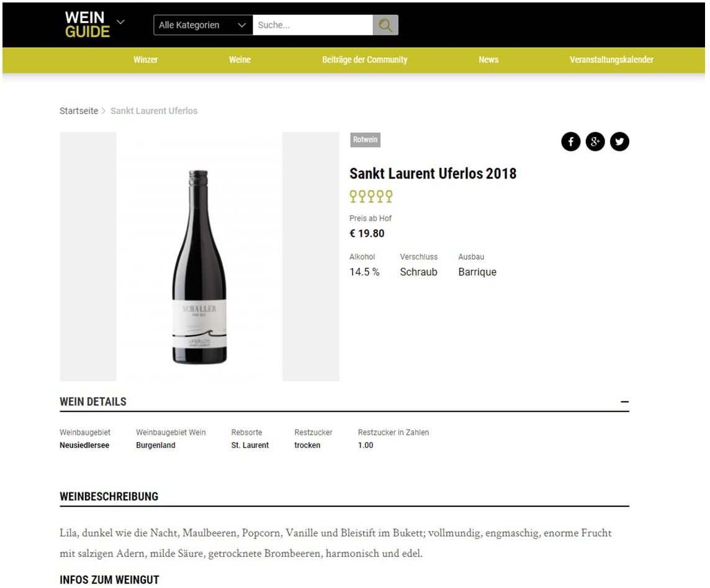Return to Startseite via breadcrumb

point(79,111)
